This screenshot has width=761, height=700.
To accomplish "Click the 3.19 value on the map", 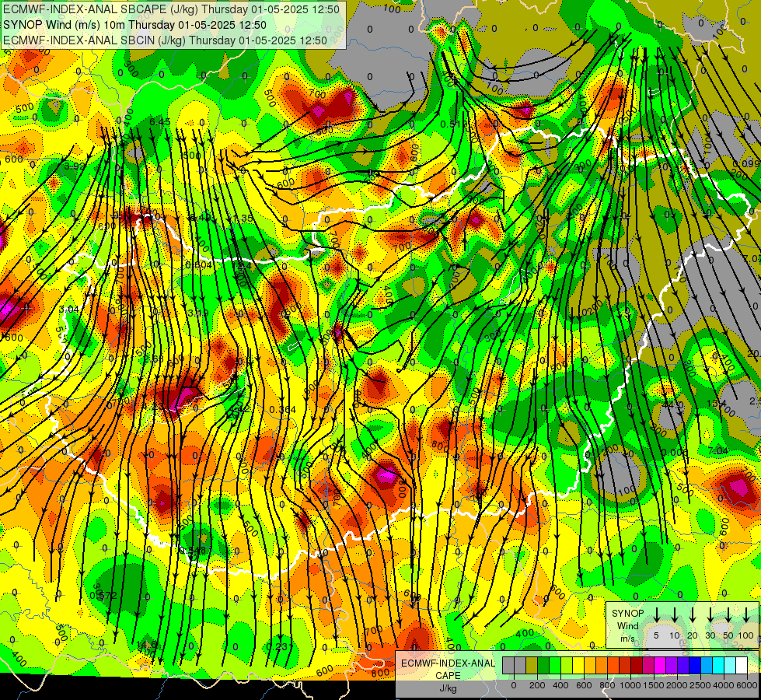I will (198, 313).
